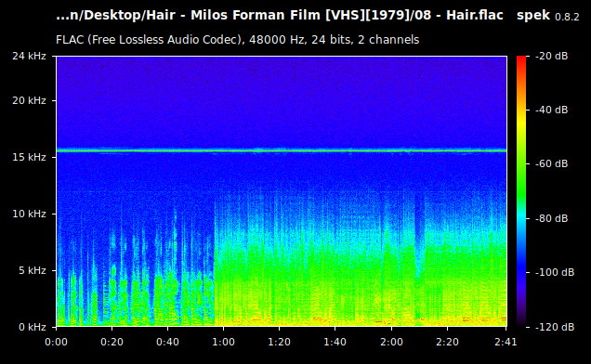Click the 15 kHz frequency label
Screen dimensions: 591x364
point(29,157)
